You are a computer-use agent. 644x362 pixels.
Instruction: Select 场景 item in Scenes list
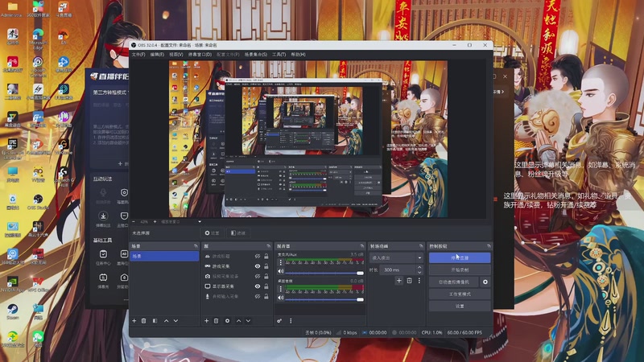pyautogui.click(x=164, y=256)
